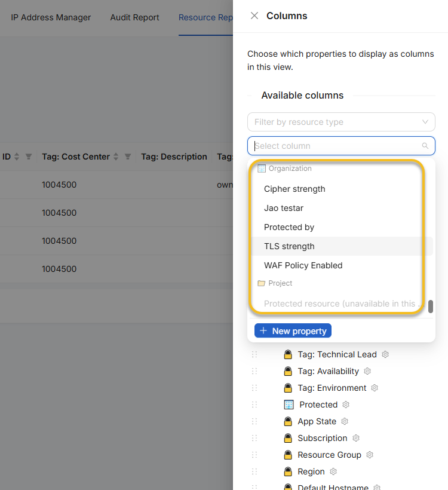Click the Resource Group column label
This screenshot has height=490, width=448.
coord(329,455)
